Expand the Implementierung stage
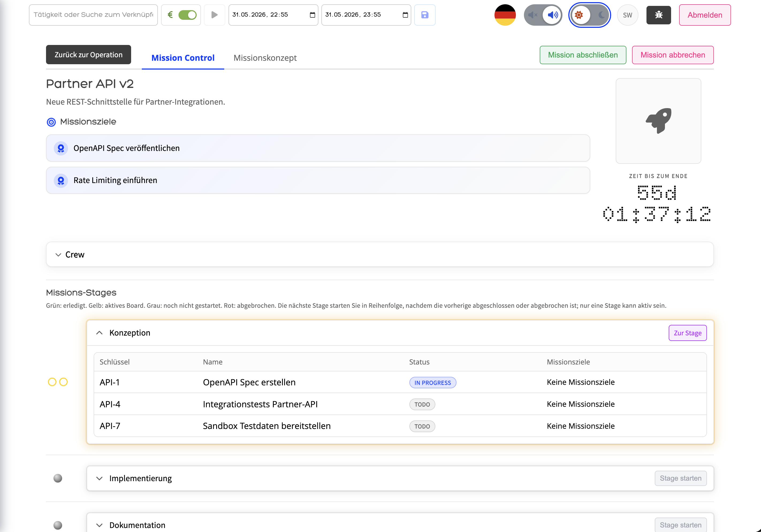The width and height of the screenshot is (761, 532). coord(99,478)
